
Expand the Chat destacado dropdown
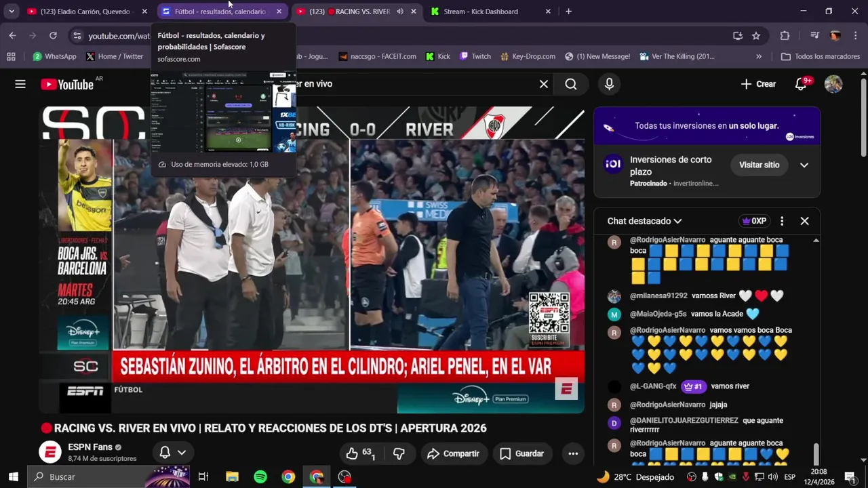[644, 221]
